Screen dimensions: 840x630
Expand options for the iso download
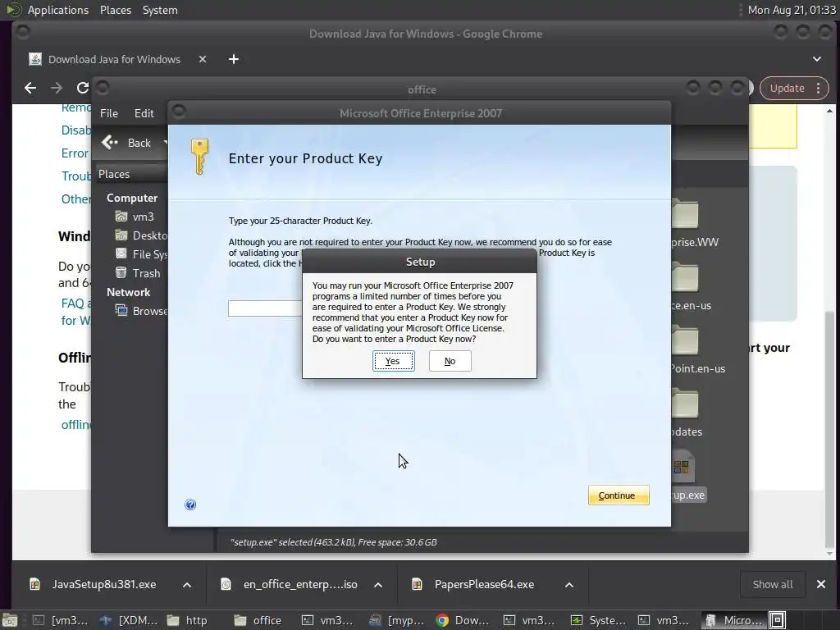pyautogui.click(x=378, y=584)
